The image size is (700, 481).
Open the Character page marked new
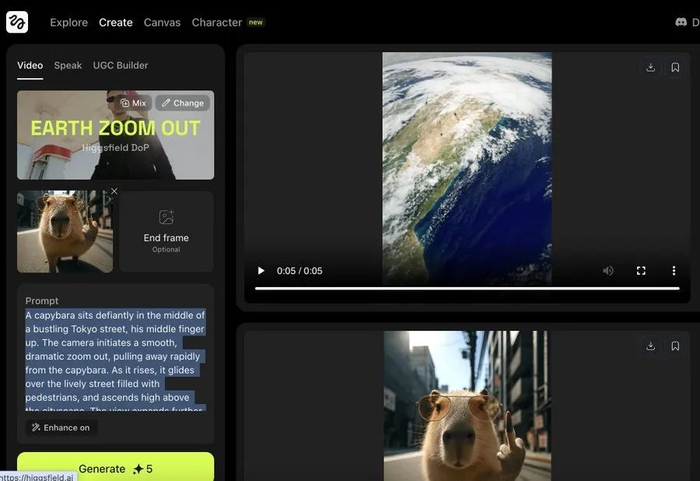point(228,22)
